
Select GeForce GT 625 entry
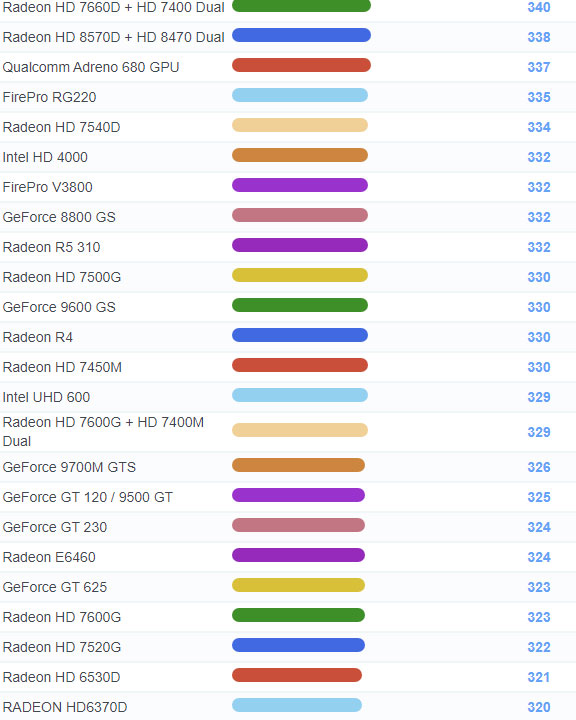pyautogui.click(x=55, y=587)
